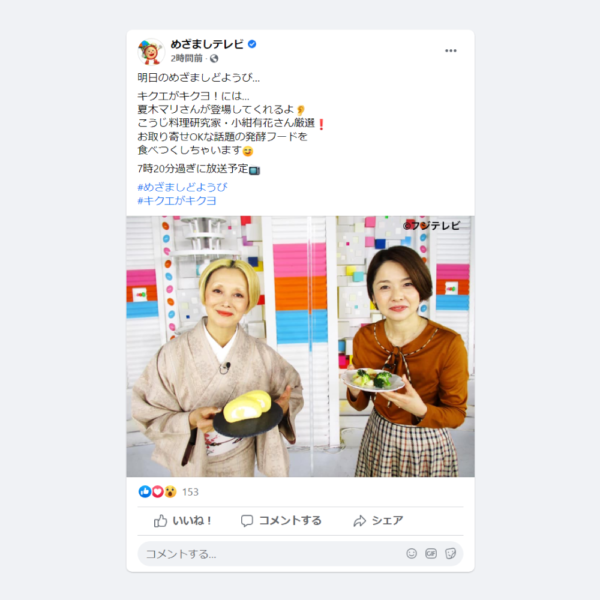This screenshot has width=600, height=600.
Task: Share the post with シェア button
Action: 378,521
